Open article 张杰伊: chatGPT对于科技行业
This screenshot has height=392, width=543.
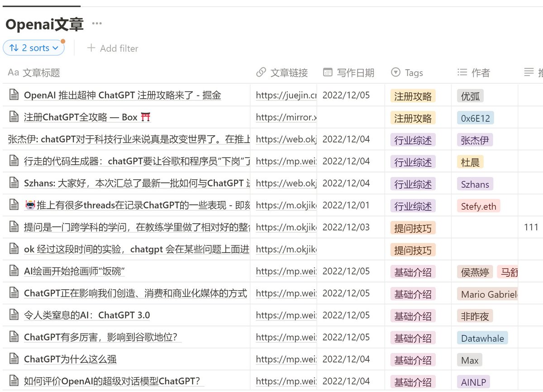(x=129, y=139)
